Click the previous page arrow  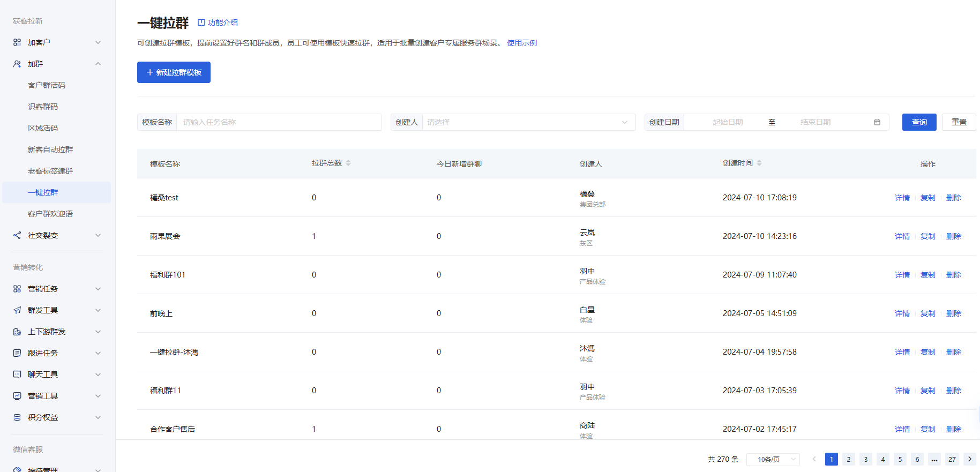pos(814,459)
